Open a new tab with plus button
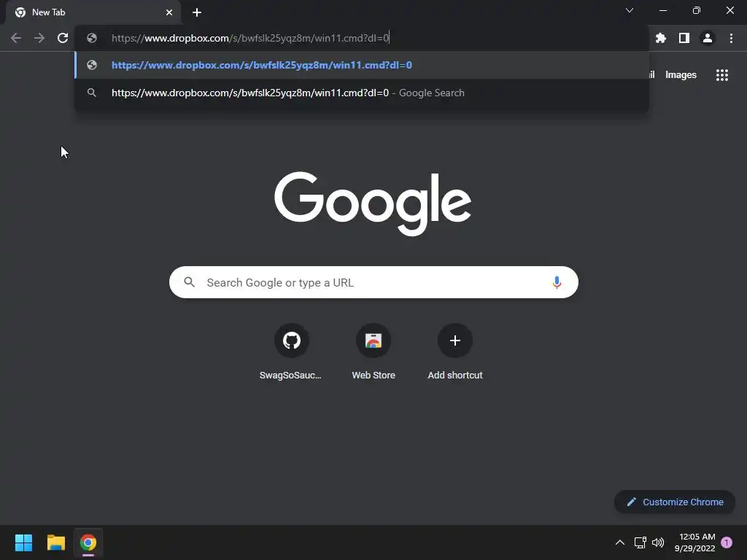Viewport: 747px width, 560px height. pyautogui.click(x=197, y=12)
